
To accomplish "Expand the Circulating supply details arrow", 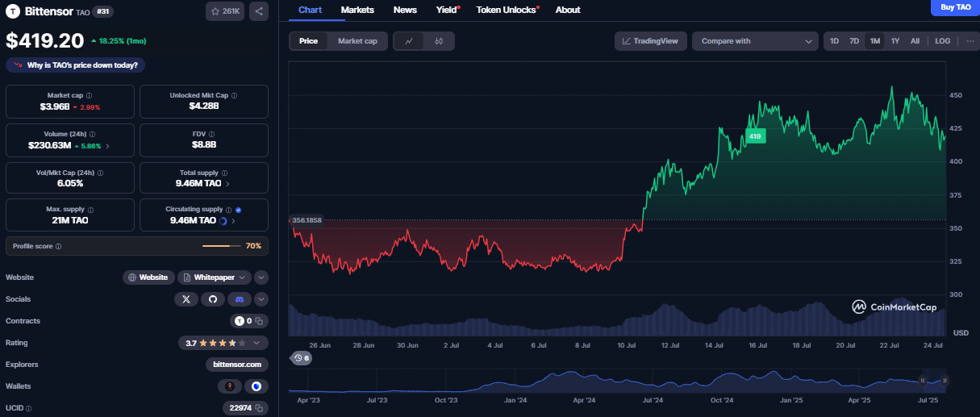I will pos(234,220).
